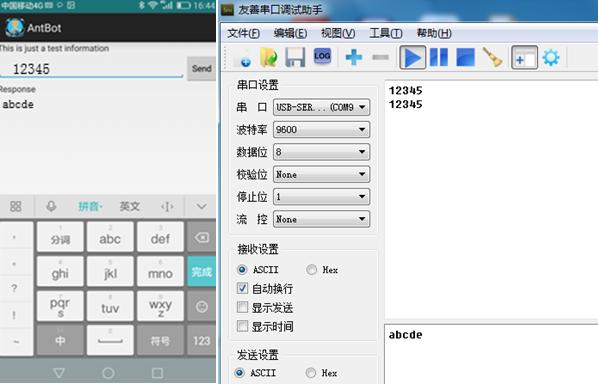Pause serial reception with pause icon
Screen dimensions: 598x384
pyautogui.click(x=439, y=58)
